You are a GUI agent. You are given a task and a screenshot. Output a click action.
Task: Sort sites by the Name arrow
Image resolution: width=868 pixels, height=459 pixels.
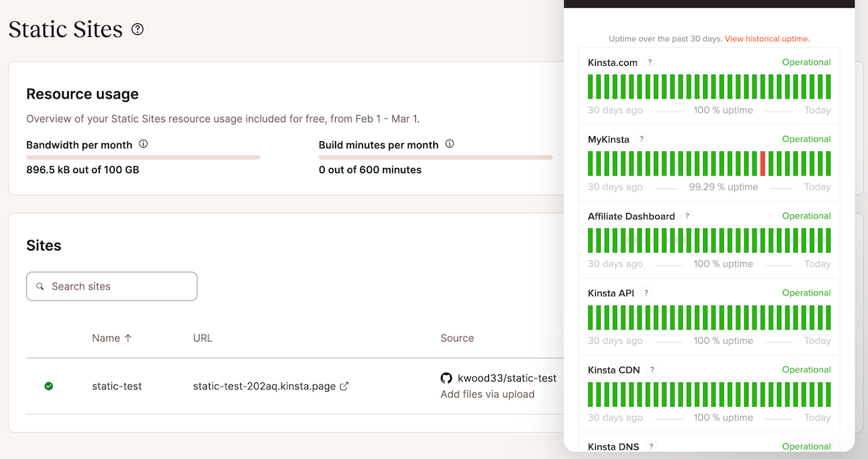(x=128, y=338)
